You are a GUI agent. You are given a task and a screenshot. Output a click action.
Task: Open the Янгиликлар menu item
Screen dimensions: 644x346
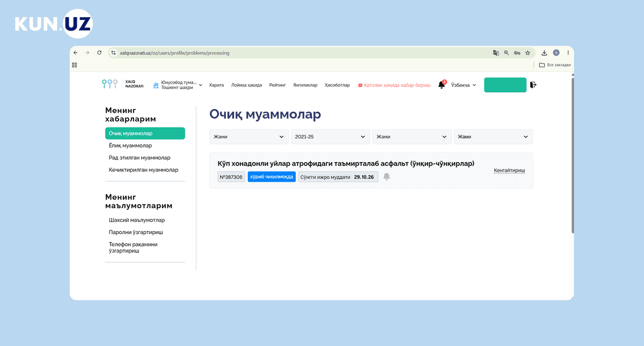[x=305, y=85]
